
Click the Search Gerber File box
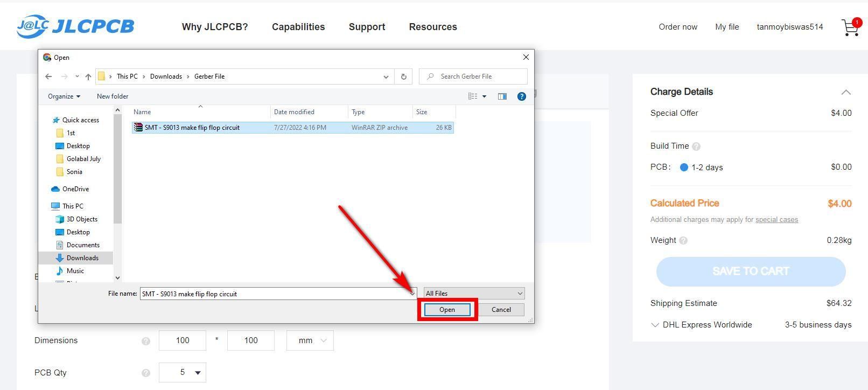click(x=473, y=76)
